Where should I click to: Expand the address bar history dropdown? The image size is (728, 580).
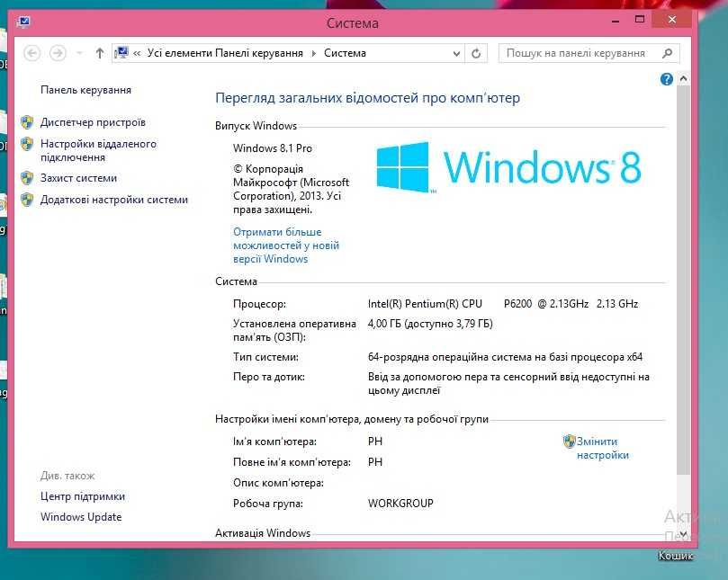tap(456, 53)
